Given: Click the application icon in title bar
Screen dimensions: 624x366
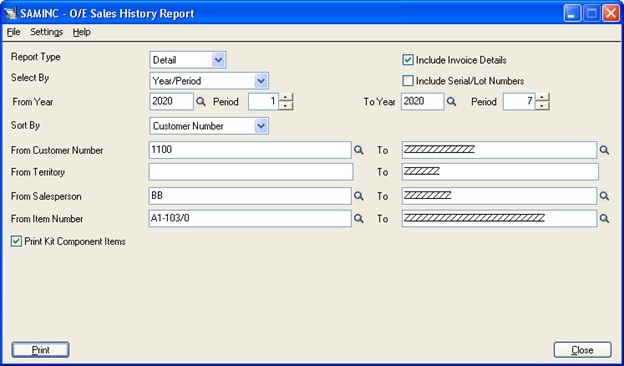Looking at the screenshot, I should (10, 14).
